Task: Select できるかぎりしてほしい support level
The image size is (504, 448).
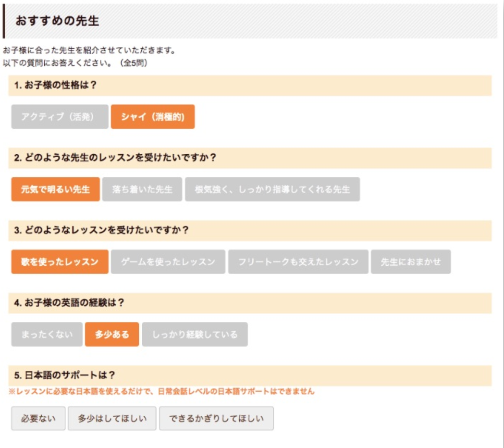Action: (x=216, y=418)
